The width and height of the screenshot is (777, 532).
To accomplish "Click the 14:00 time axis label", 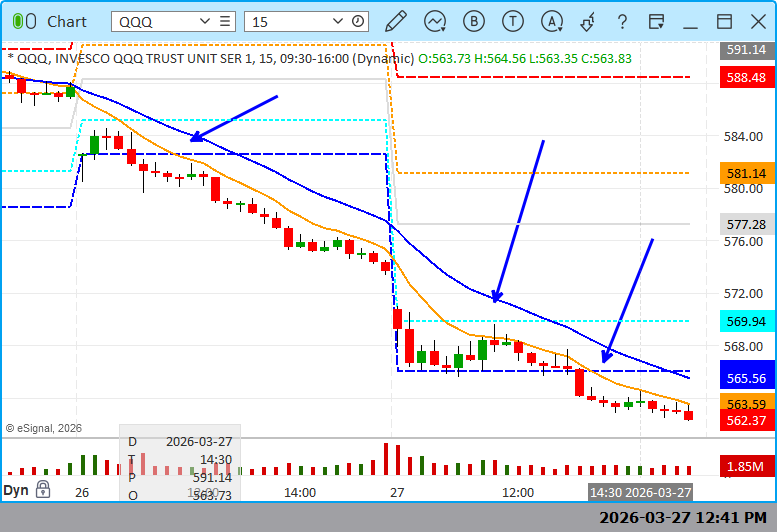I will click(x=300, y=493).
